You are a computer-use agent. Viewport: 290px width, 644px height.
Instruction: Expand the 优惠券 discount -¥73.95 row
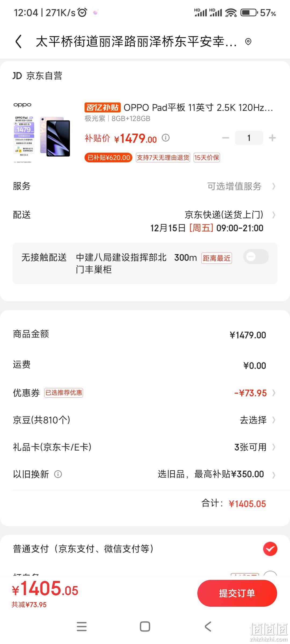(x=145, y=393)
